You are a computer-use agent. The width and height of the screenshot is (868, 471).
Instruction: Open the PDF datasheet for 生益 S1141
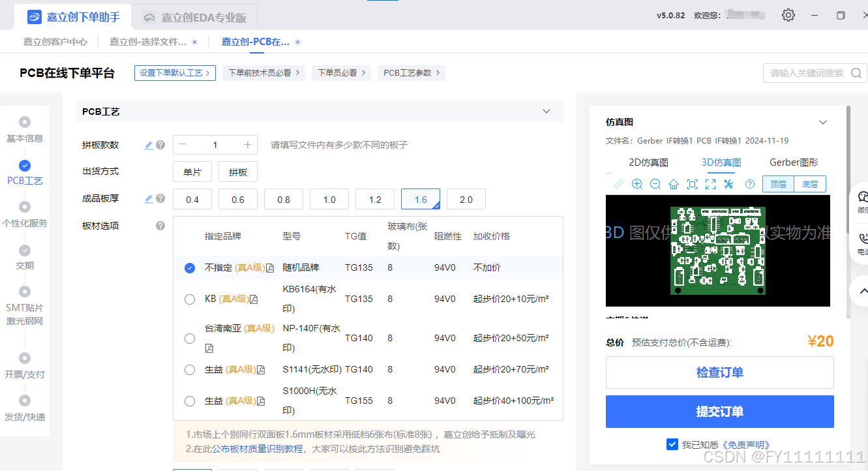pos(261,370)
